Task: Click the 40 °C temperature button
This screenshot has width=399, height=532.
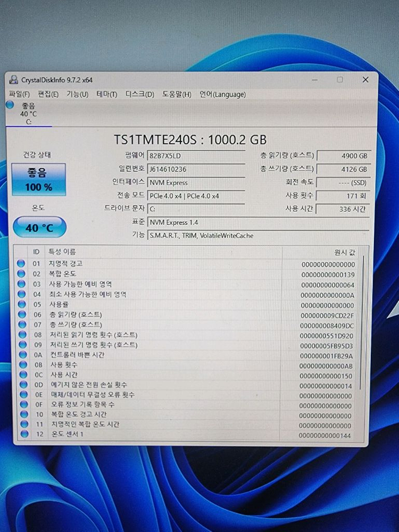Action: 39,227
